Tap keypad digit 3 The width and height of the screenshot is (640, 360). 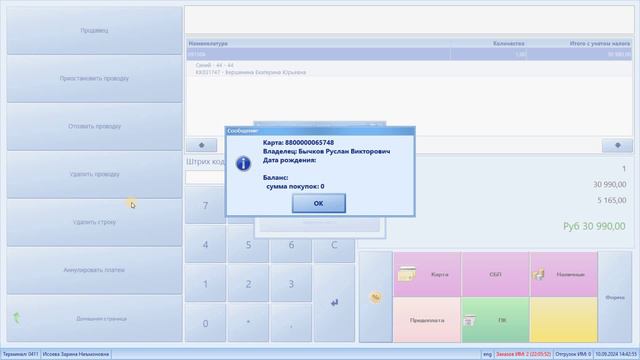click(x=291, y=284)
